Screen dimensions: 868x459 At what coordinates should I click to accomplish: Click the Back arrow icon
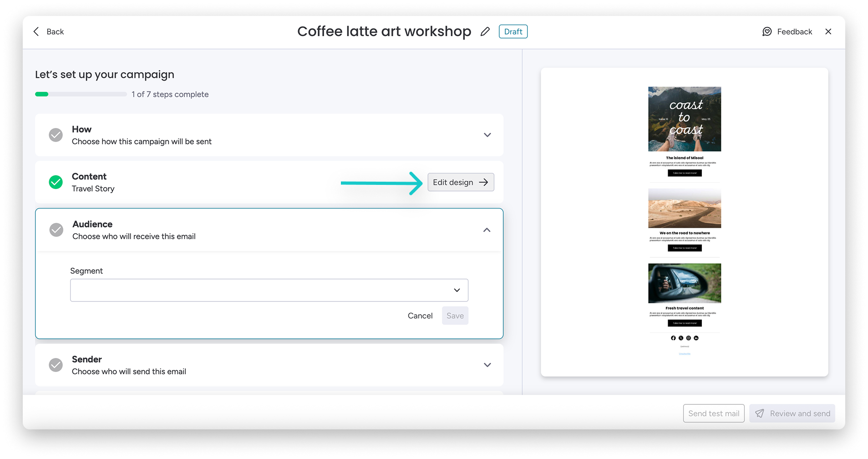coord(36,31)
